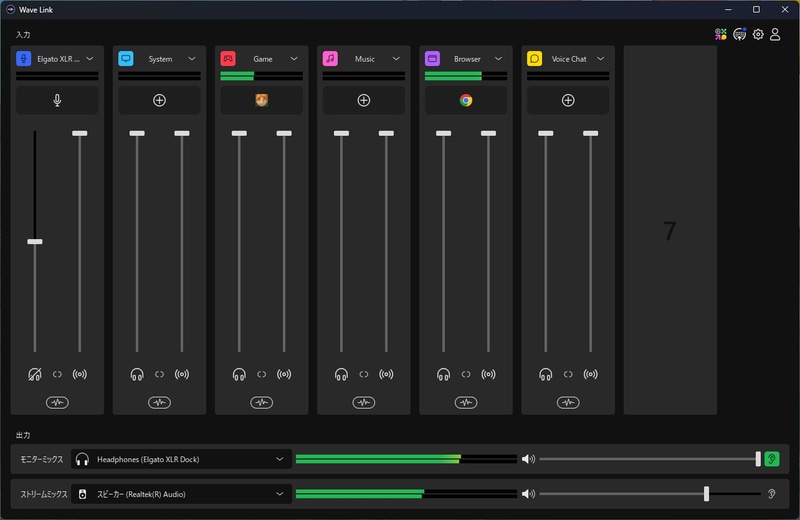Click the pink Music channel icon
The image size is (800, 520).
pyautogui.click(x=330, y=59)
